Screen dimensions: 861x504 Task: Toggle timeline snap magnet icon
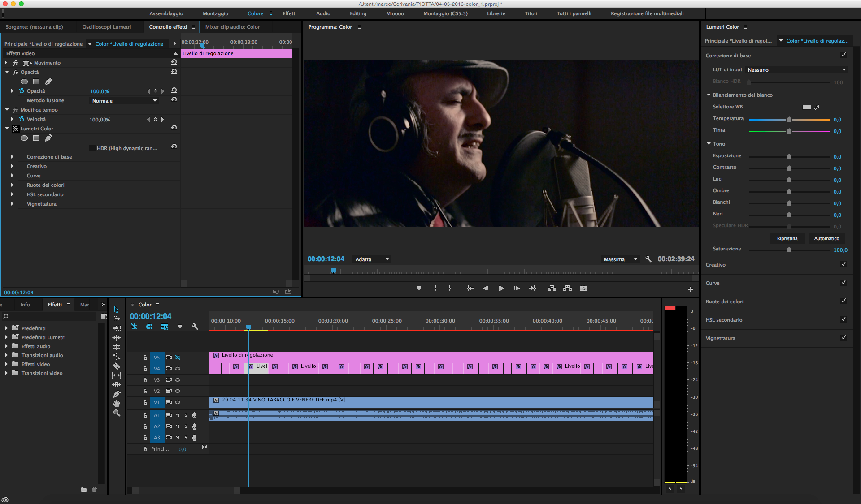[149, 327]
